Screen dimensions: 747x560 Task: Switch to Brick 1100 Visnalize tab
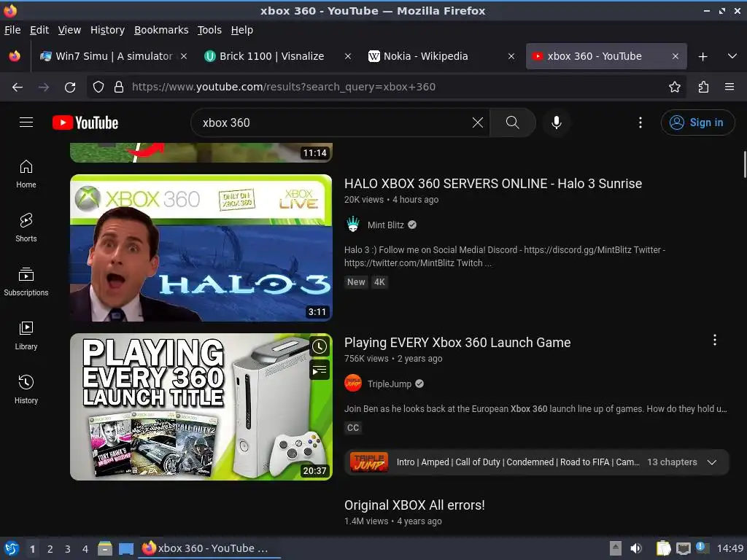click(x=279, y=56)
